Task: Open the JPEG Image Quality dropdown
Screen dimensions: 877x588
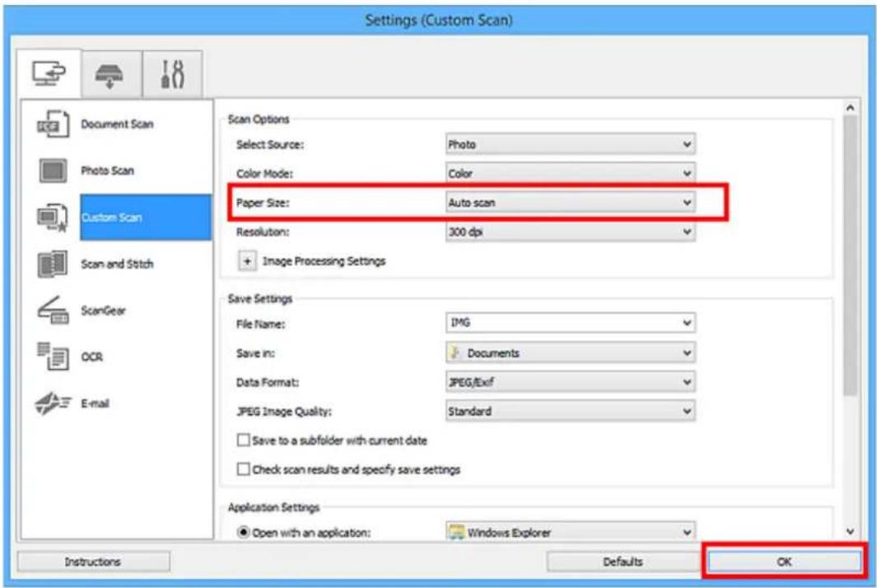Action: (x=570, y=411)
